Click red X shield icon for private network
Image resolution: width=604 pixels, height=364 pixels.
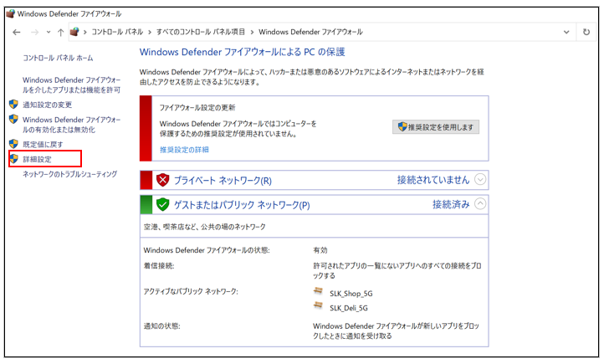coord(163,180)
